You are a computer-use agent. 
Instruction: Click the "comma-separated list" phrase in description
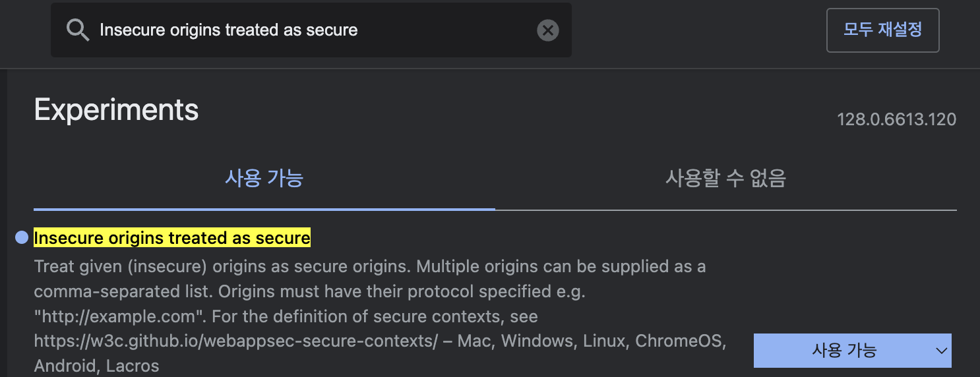point(123,292)
